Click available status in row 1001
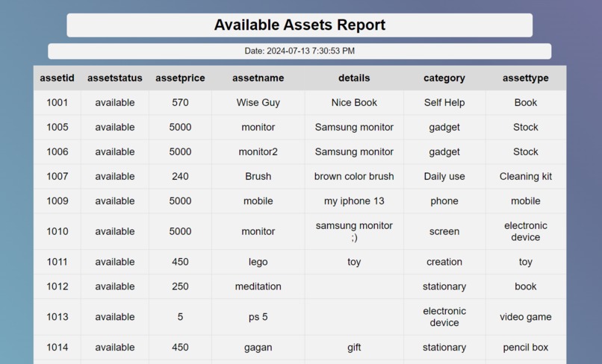 [x=115, y=102]
